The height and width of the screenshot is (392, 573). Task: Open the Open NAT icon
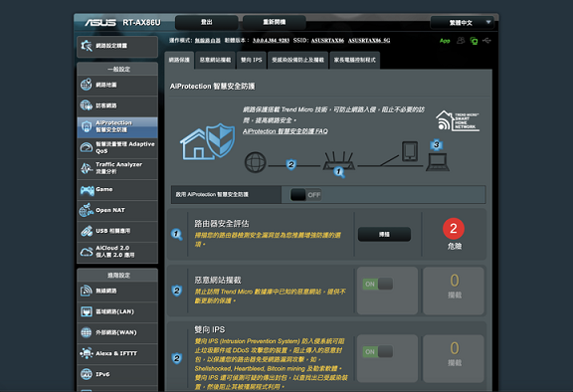tap(87, 210)
